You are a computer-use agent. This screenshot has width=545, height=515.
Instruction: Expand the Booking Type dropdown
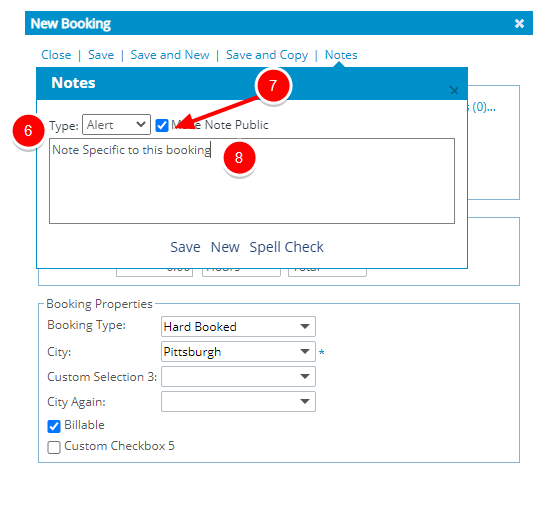[x=238, y=326]
